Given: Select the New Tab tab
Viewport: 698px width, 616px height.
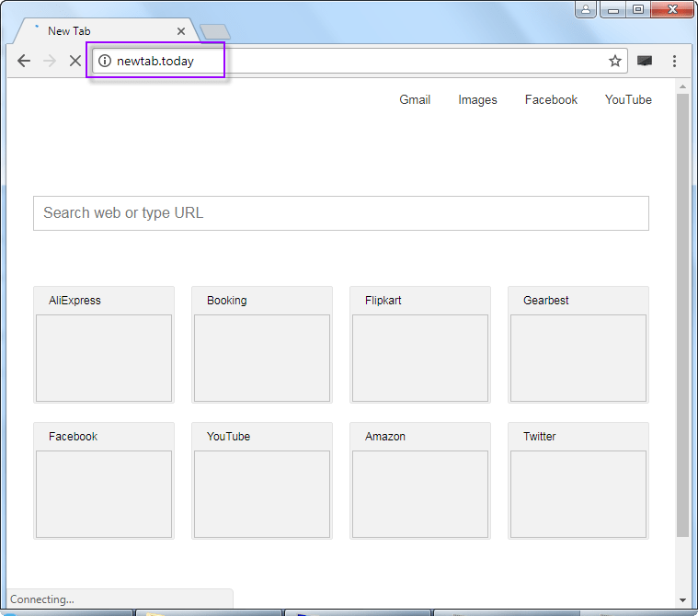Looking at the screenshot, I should [x=106, y=31].
